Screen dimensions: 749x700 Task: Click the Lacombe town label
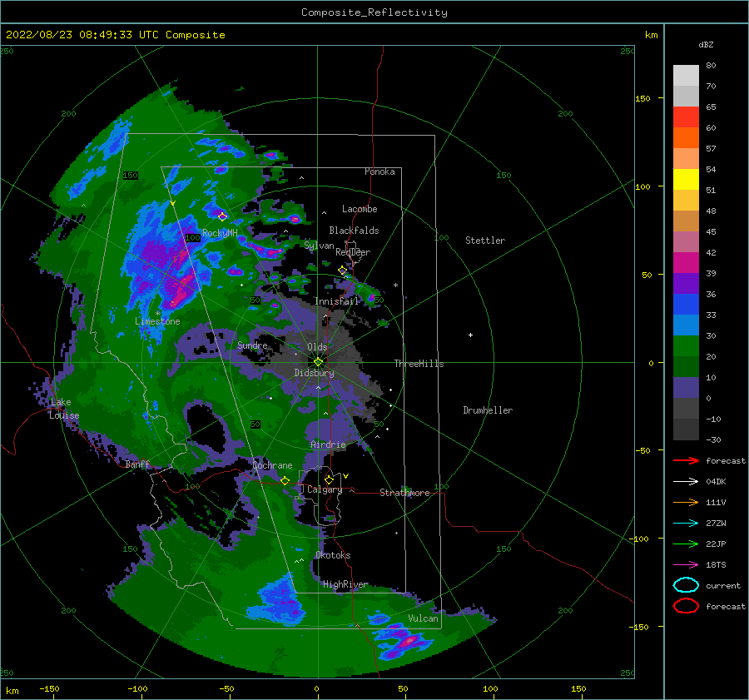click(x=360, y=209)
